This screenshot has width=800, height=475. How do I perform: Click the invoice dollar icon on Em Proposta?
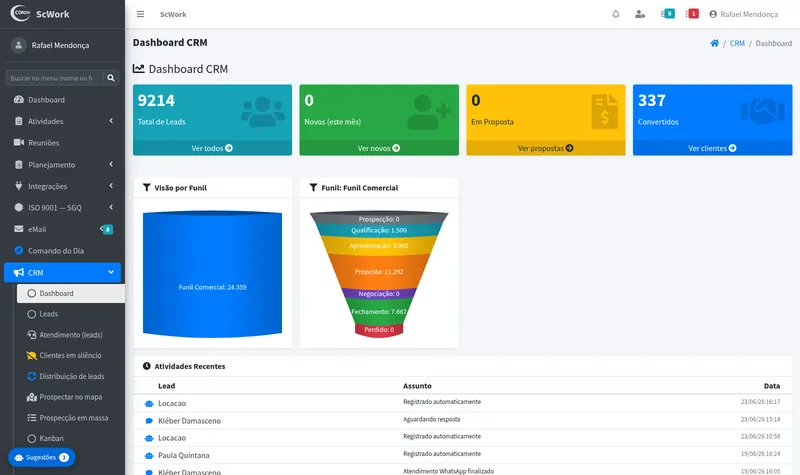tap(605, 111)
